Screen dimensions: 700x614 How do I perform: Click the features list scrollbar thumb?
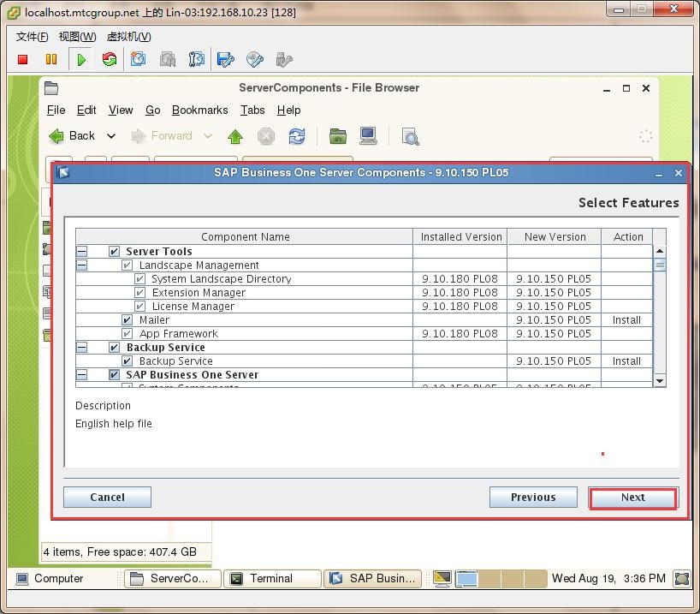tap(660, 265)
